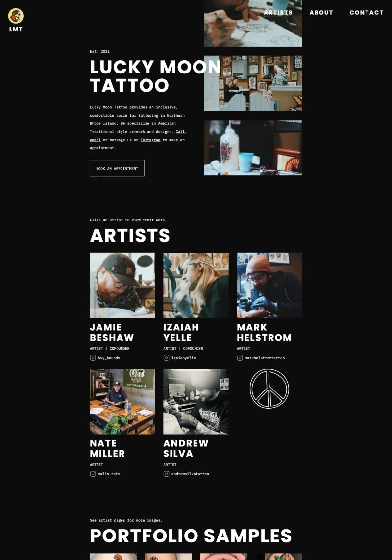392x560 pixels.
Task: View Jamie Beshaw's artist photo
Action: coord(122,285)
